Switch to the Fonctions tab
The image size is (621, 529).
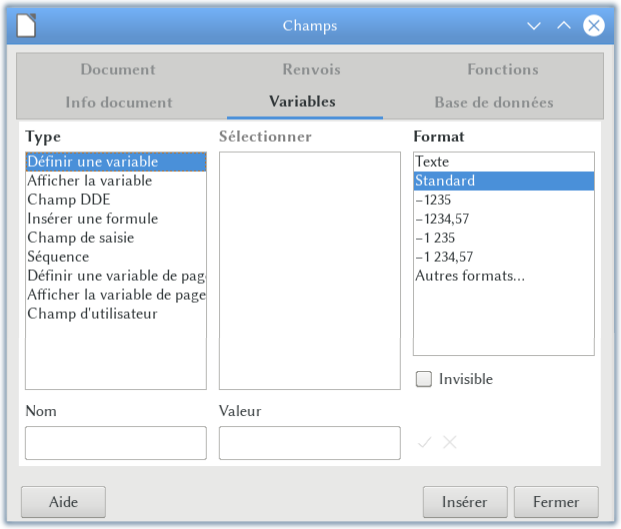[x=502, y=69]
